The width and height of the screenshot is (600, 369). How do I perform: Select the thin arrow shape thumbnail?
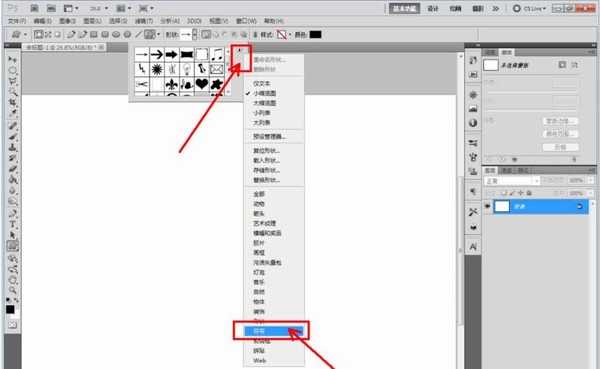[142, 54]
